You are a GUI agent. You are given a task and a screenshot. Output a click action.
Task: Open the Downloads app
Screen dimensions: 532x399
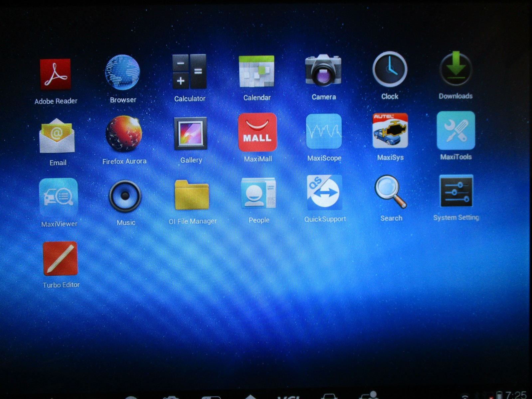[456, 68]
